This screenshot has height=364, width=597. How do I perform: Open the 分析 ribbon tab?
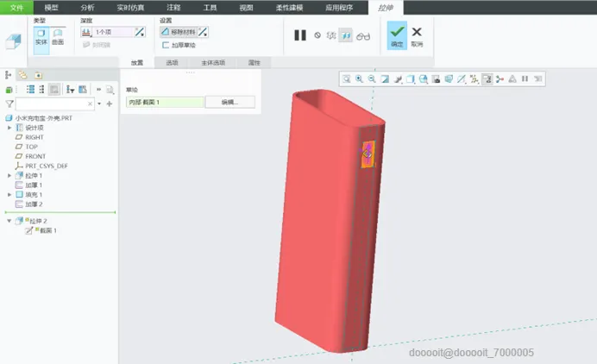pyautogui.click(x=88, y=8)
